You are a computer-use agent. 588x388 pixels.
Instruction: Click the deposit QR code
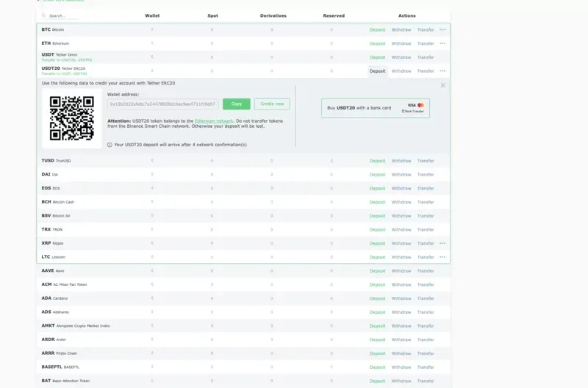click(x=71, y=118)
